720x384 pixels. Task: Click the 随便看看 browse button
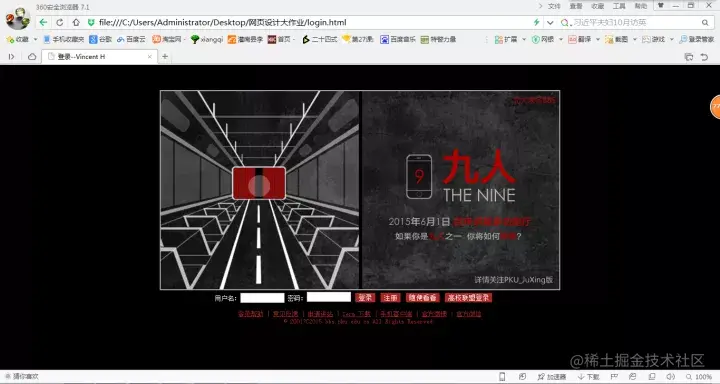422,298
